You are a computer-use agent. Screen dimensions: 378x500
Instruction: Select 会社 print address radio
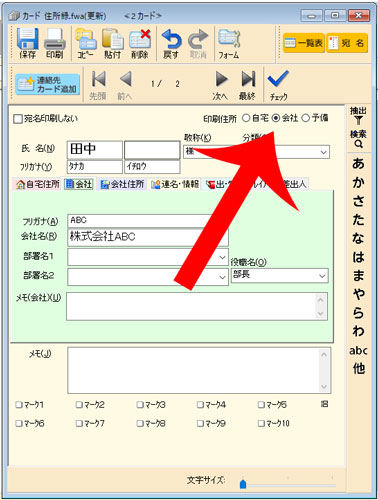tap(276, 118)
